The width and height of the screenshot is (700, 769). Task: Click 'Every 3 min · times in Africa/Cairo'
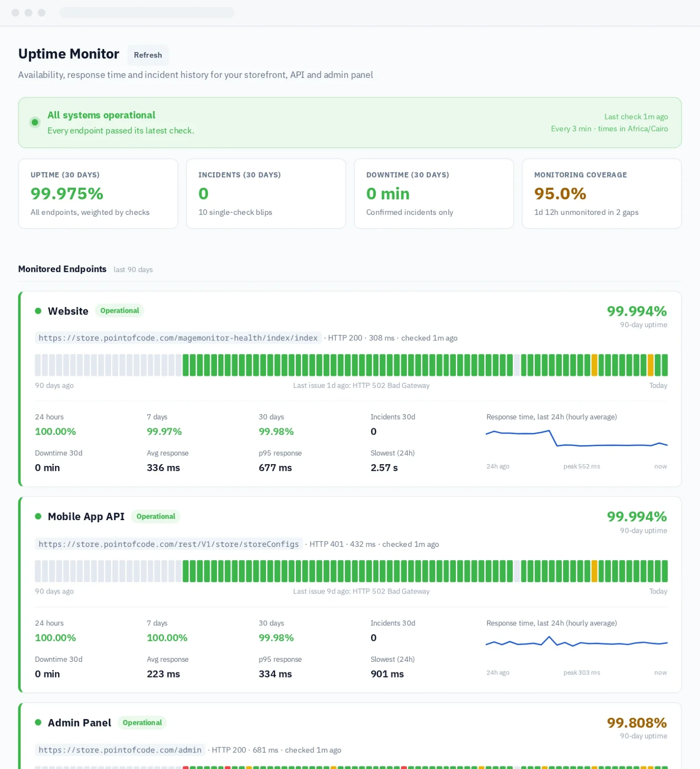coord(609,129)
